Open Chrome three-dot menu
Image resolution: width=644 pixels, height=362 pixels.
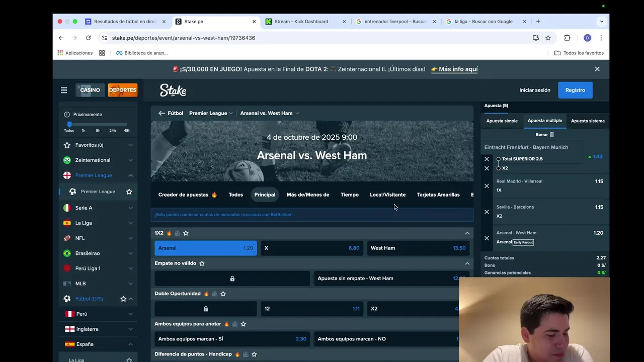tap(601, 38)
